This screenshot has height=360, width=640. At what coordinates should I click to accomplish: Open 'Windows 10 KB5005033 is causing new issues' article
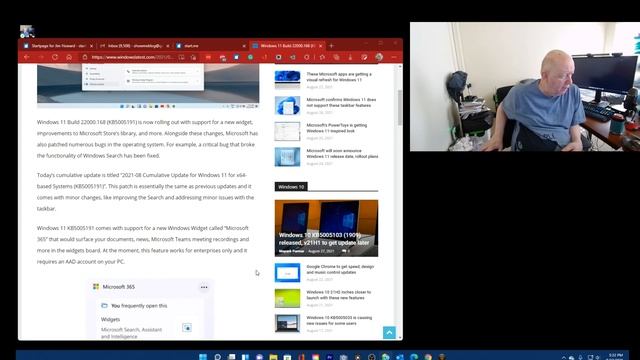339,320
